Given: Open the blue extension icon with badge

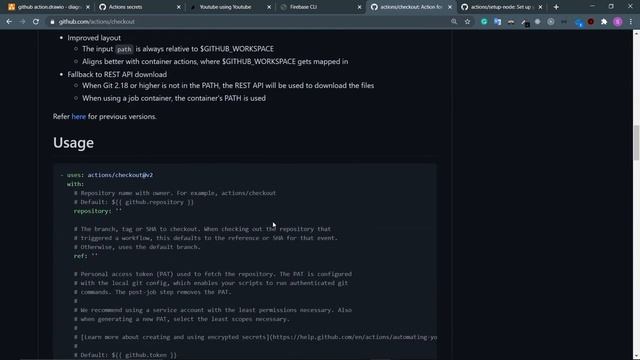Looking at the screenshot, I should click(x=578, y=22).
